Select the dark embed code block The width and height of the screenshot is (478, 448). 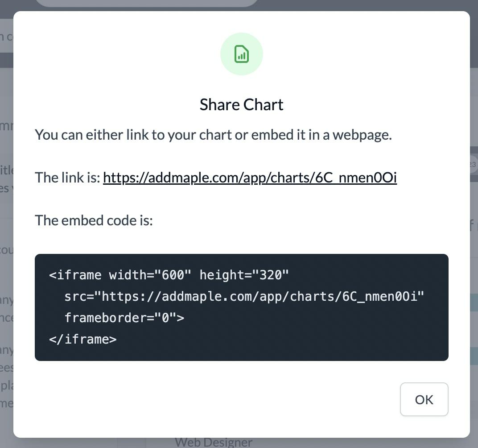click(x=241, y=307)
